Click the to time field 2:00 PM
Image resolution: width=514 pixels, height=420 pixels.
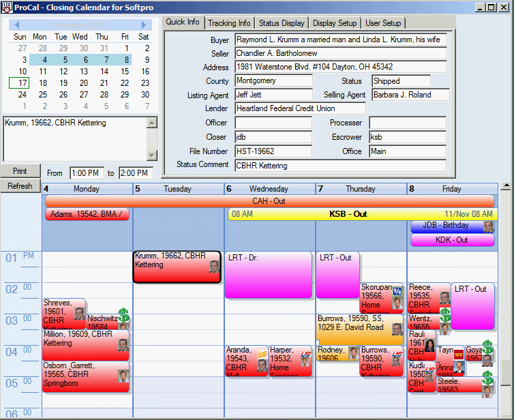click(x=136, y=172)
